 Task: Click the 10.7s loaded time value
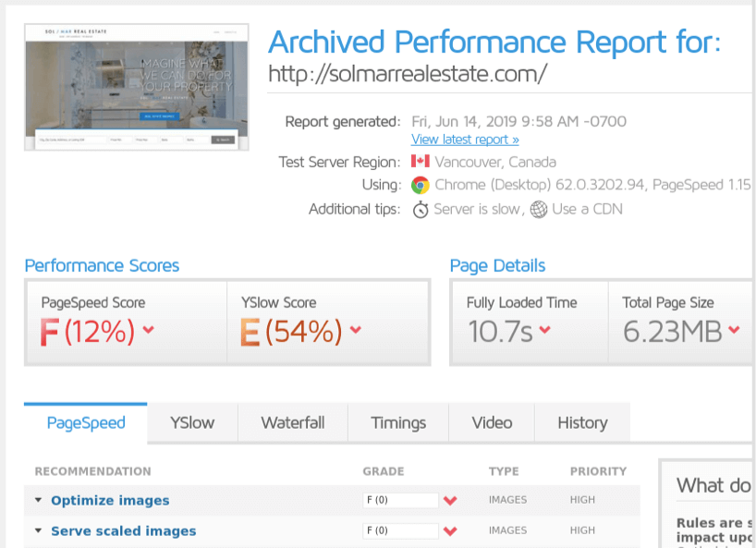(501, 332)
